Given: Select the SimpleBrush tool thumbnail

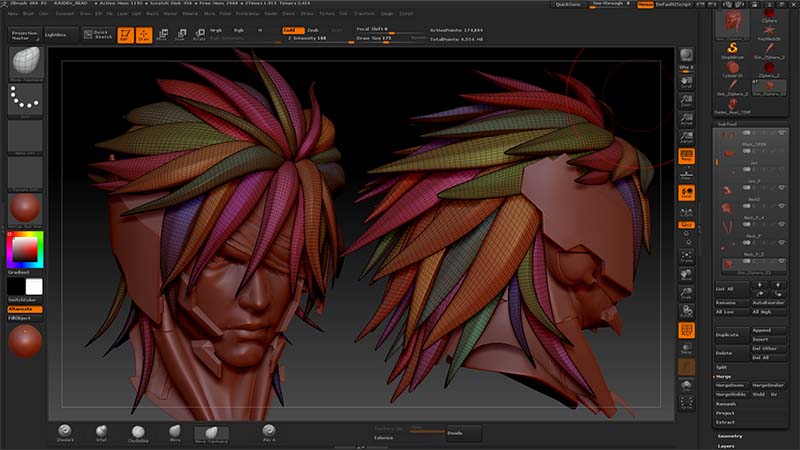Looking at the screenshot, I should tap(732, 50).
